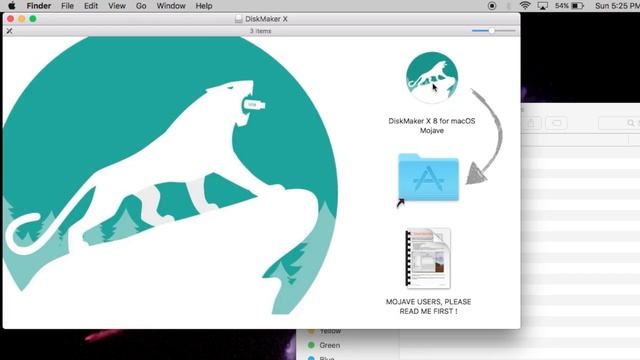Open the Wi-Fi status menu

[x=525, y=6]
